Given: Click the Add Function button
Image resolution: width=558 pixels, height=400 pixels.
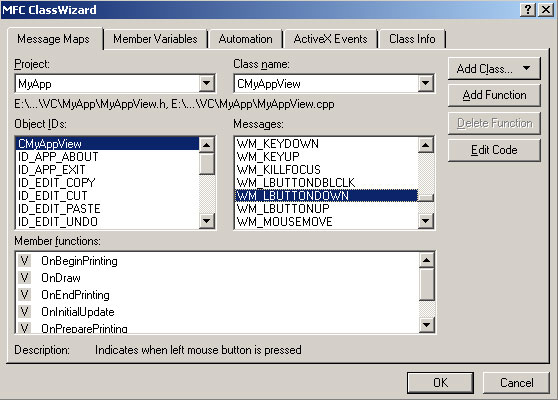Looking at the screenshot, I should [494, 95].
